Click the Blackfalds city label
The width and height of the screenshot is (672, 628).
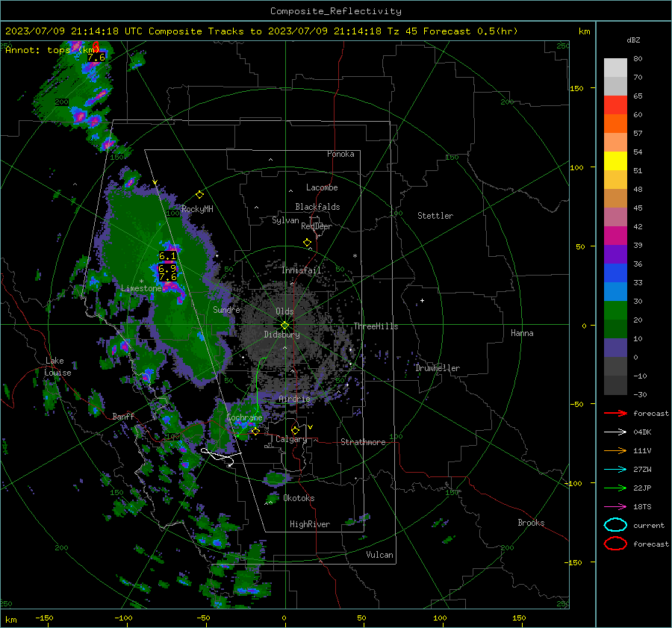(x=317, y=207)
